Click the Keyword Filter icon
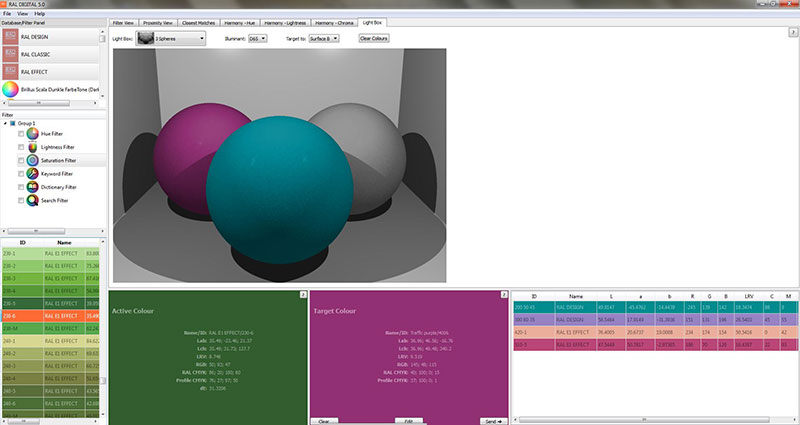This screenshot has height=425, width=800. click(x=33, y=173)
